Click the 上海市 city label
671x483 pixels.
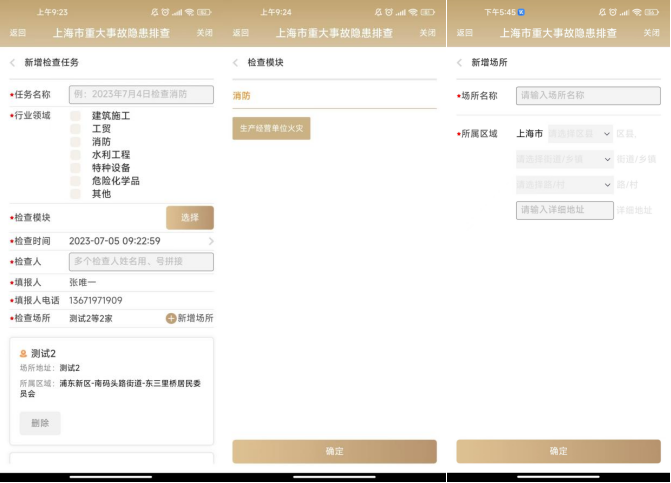(529, 134)
